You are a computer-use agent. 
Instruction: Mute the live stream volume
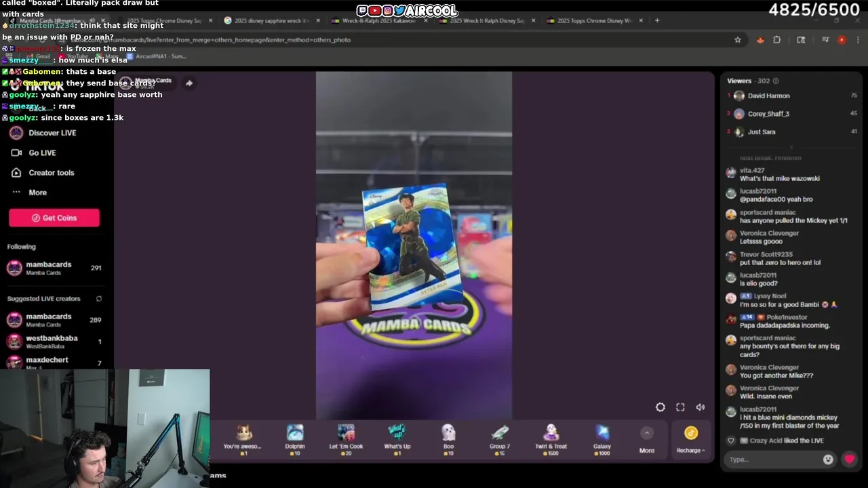pyautogui.click(x=701, y=407)
